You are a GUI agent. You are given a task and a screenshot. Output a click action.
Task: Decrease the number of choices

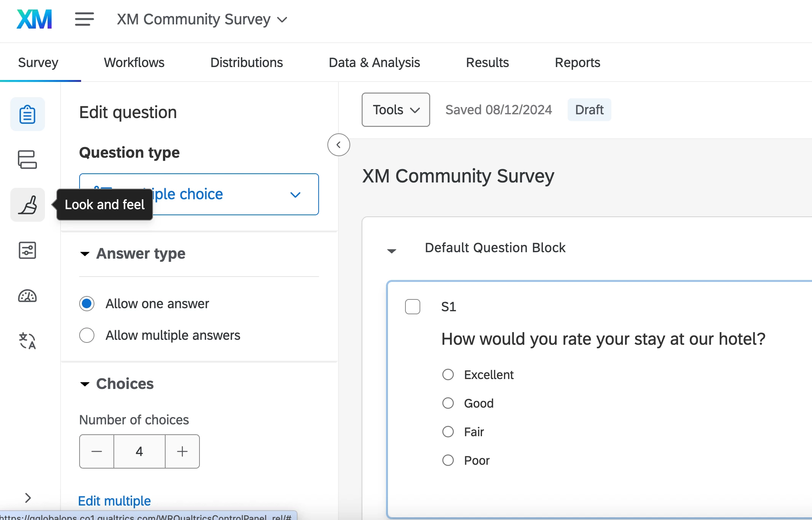[x=97, y=451]
